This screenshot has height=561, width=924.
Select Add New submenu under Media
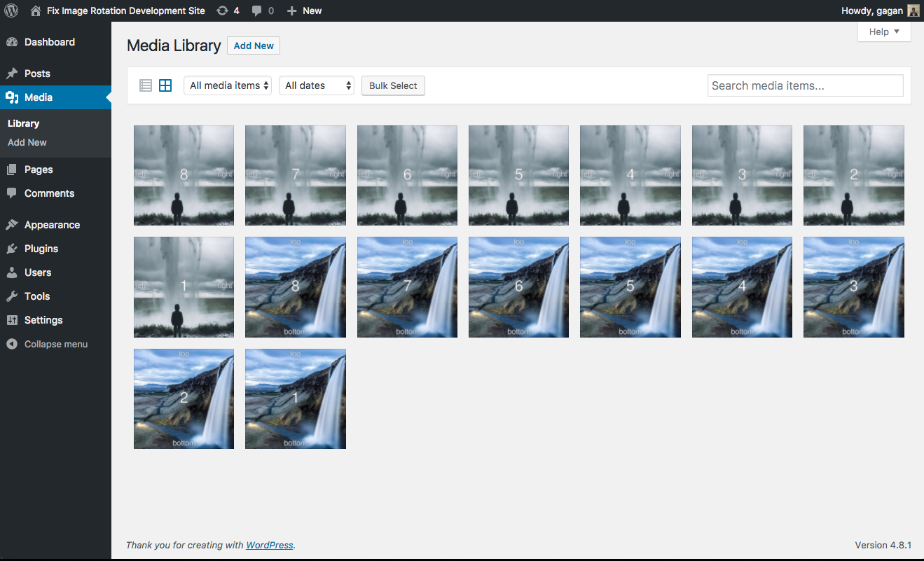pyautogui.click(x=27, y=142)
